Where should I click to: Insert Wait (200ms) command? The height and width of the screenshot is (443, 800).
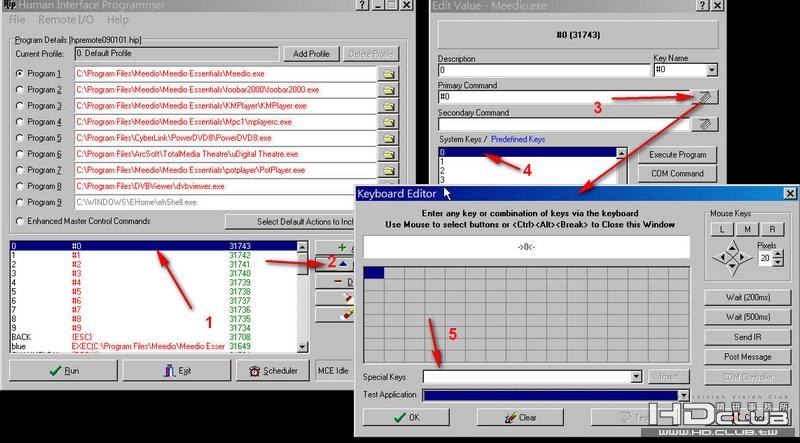[x=747, y=298]
